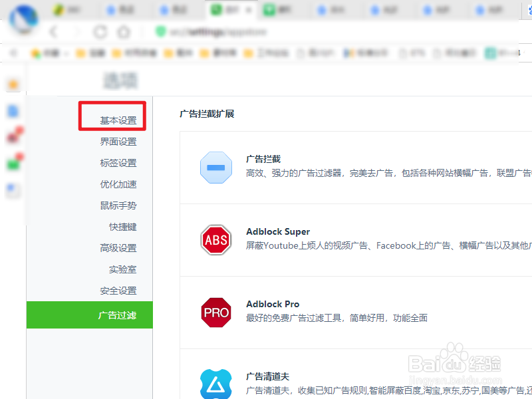Close the active green-icon tab
Screen dimensions: 532x399
249,10
